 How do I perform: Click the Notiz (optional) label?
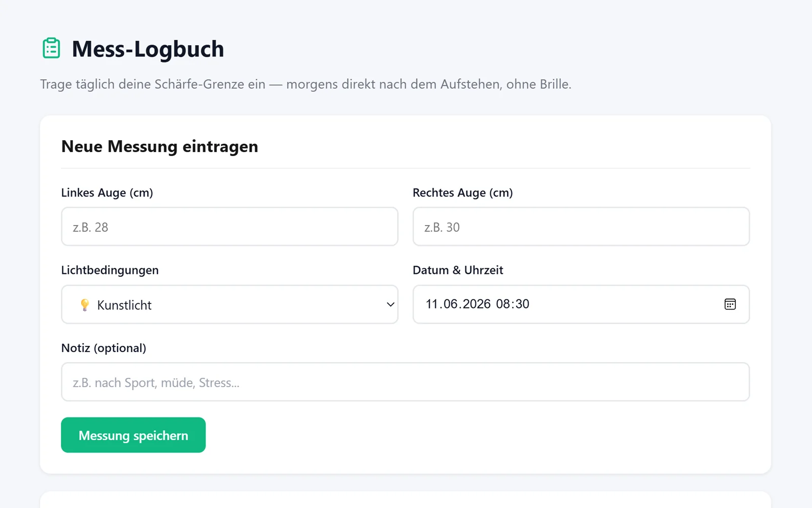pyautogui.click(x=104, y=348)
